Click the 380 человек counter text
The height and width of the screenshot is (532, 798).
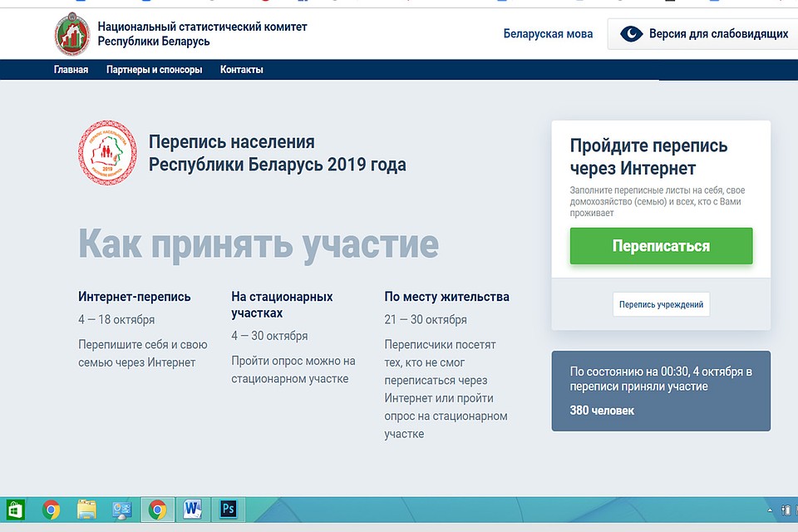pos(602,411)
